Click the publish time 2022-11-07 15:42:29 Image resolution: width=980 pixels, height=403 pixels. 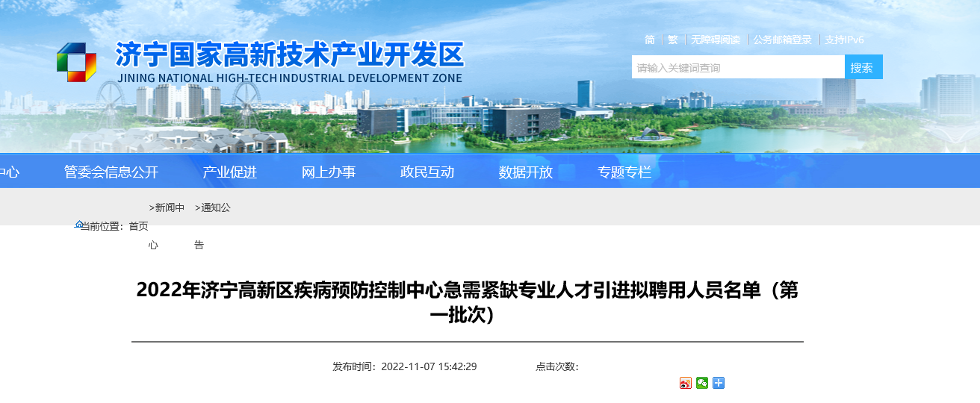pyautogui.click(x=429, y=366)
